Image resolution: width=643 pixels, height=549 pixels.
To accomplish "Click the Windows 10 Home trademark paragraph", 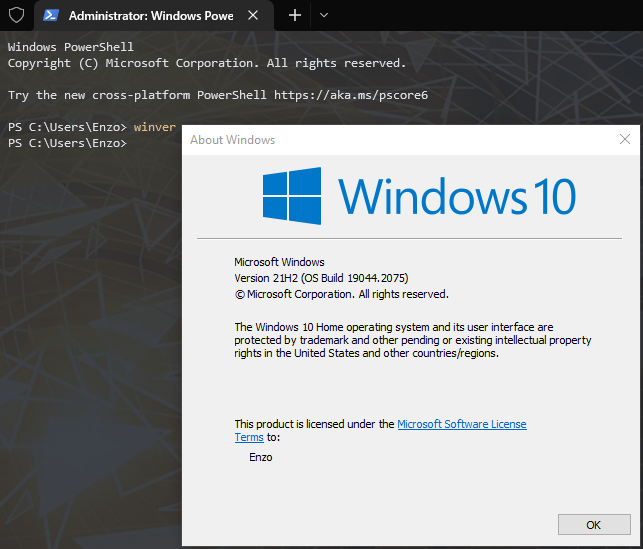I will 413,340.
